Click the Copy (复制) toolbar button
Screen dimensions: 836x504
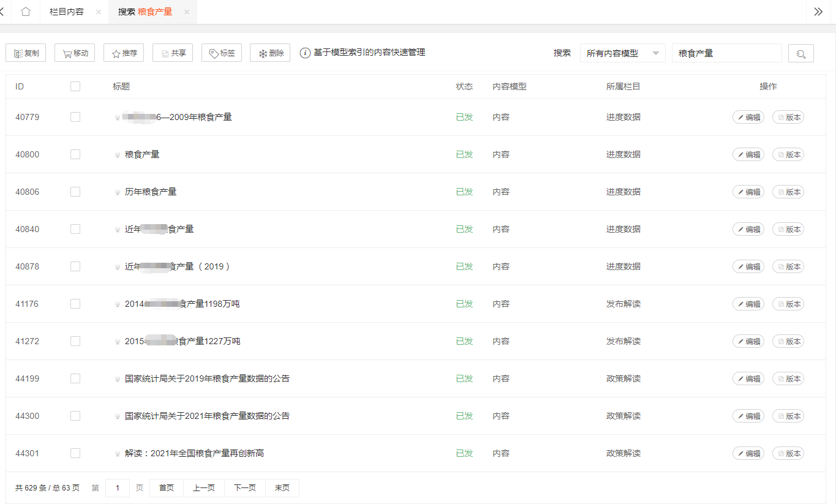pyautogui.click(x=26, y=53)
